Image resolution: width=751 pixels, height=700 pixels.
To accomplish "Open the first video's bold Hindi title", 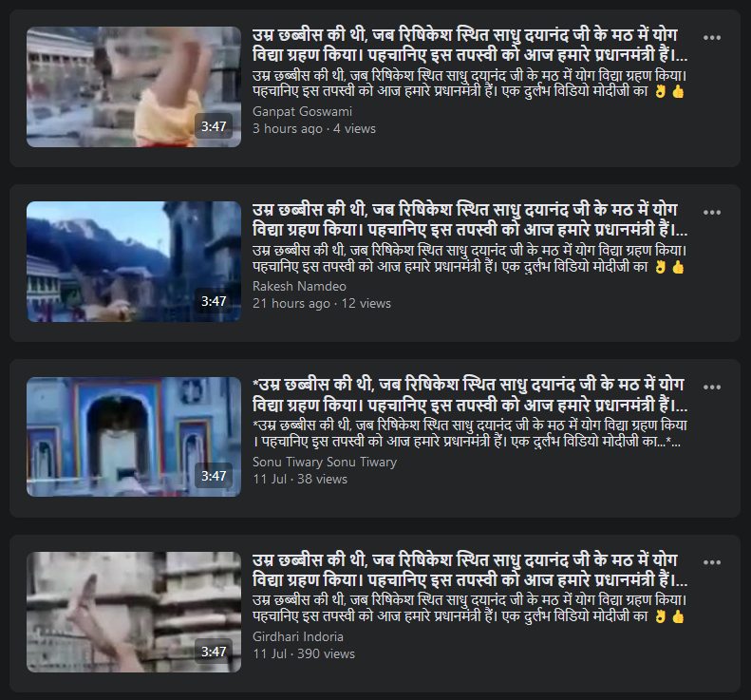I will click(470, 45).
